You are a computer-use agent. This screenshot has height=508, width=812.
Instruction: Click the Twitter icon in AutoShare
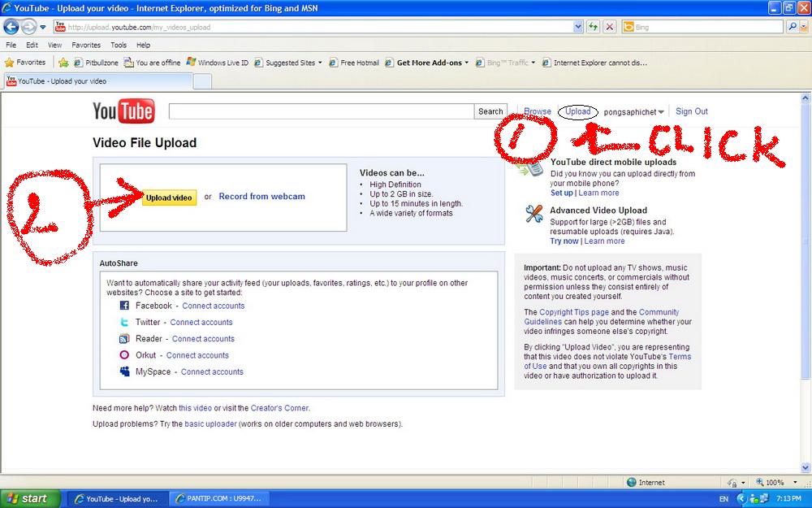(124, 323)
